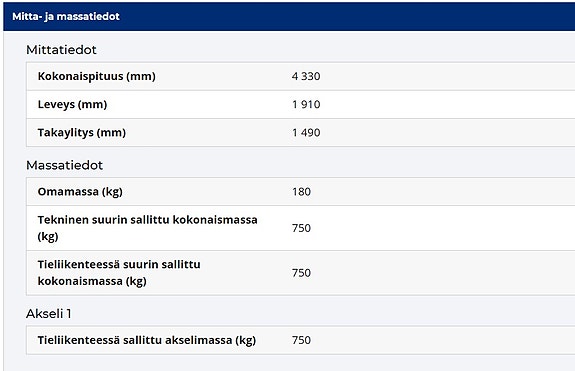This screenshot has width=575, height=371.
Task: Select the 180 own mass value
Action: (301, 192)
